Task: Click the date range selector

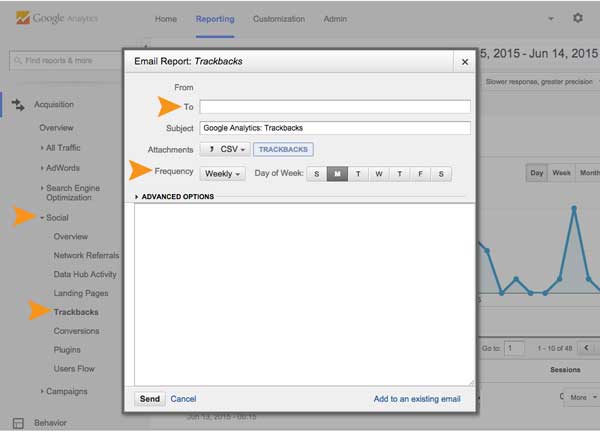Action: [539, 53]
